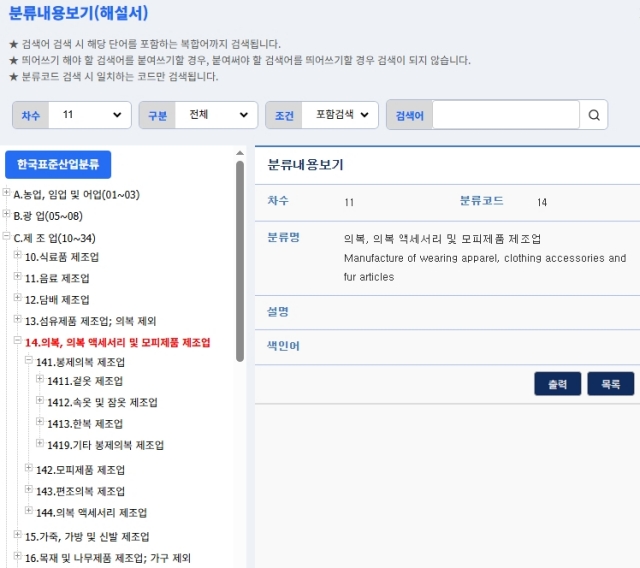Click the 색인어 label

click(x=283, y=346)
